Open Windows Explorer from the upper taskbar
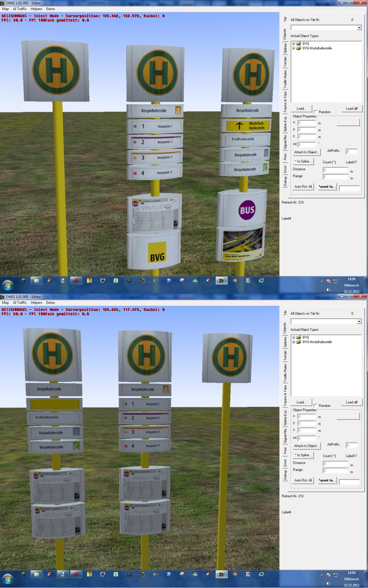The width and height of the screenshot is (368, 588). point(36,280)
